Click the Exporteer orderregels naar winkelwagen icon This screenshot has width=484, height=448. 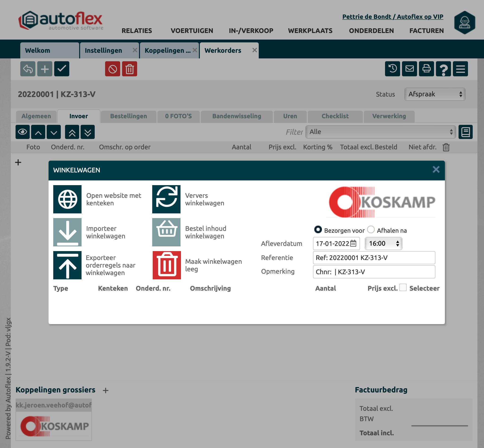click(x=67, y=265)
